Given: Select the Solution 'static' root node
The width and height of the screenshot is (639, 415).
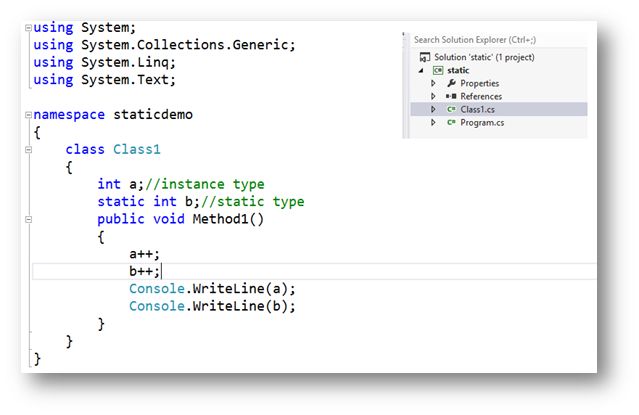Looking at the screenshot, I should click(x=484, y=57).
